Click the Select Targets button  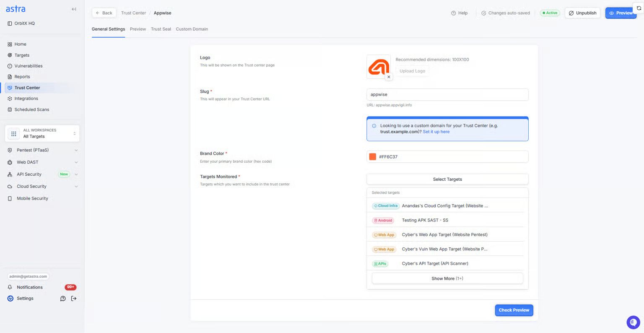[x=447, y=179]
